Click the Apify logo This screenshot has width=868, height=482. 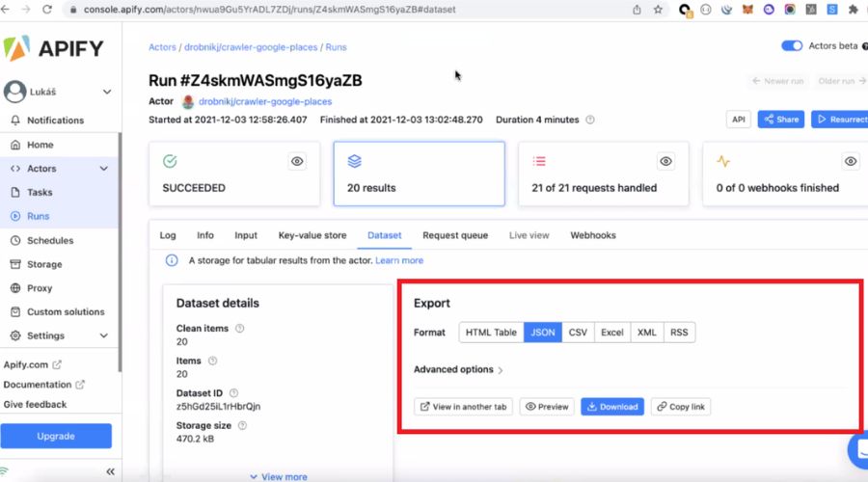(53, 49)
